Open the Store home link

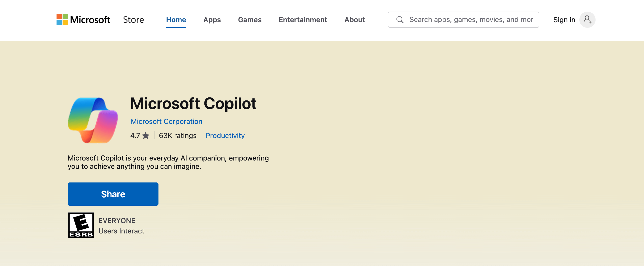pyautogui.click(x=133, y=20)
